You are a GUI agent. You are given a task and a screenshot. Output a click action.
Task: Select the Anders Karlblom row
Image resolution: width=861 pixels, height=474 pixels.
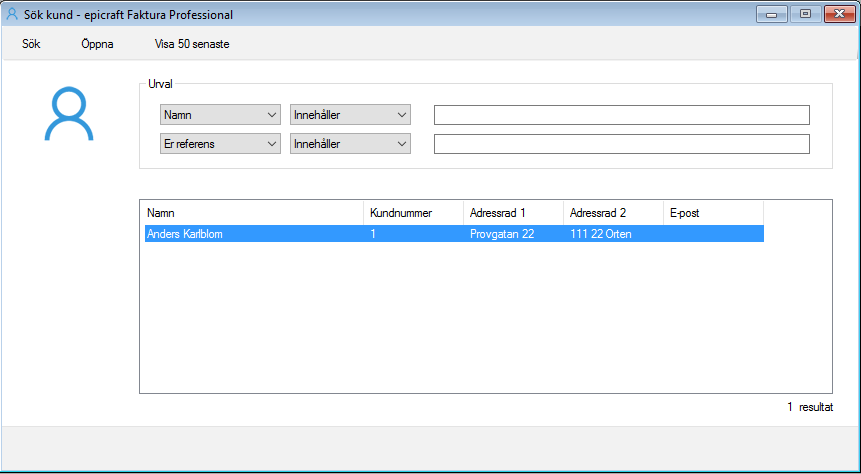[454, 234]
